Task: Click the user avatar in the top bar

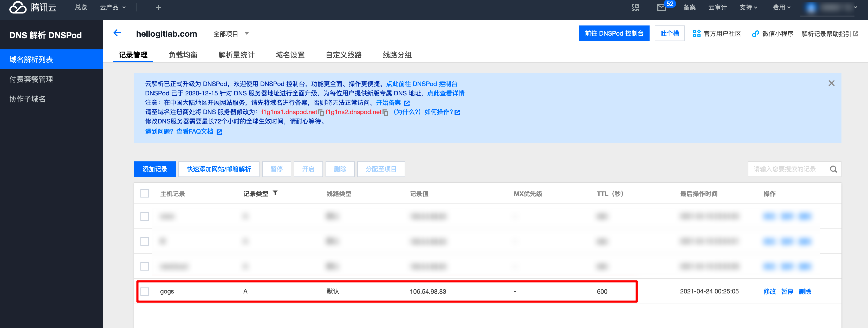Action: (x=811, y=8)
